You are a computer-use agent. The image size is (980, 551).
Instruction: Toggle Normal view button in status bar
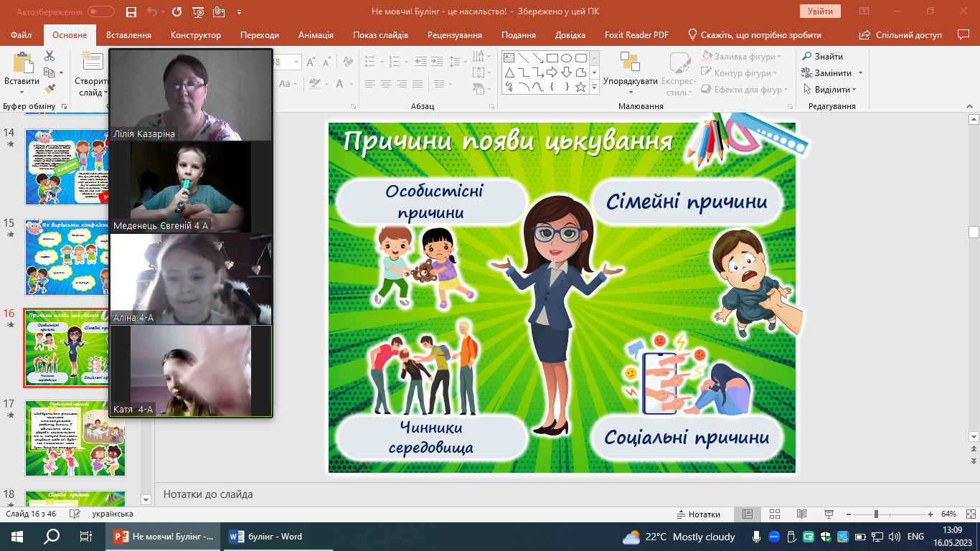(x=747, y=514)
